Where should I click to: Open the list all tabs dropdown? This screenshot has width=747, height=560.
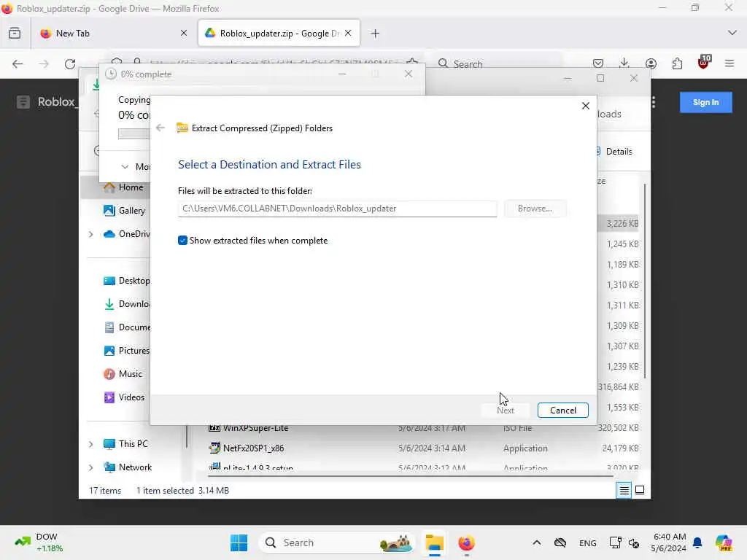732,33
